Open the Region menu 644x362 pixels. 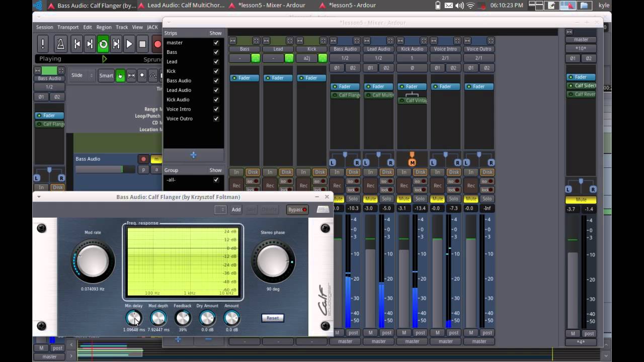(104, 27)
